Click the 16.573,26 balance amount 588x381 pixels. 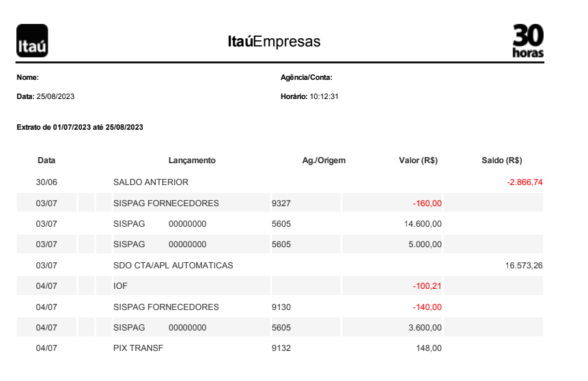click(x=524, y=266)
